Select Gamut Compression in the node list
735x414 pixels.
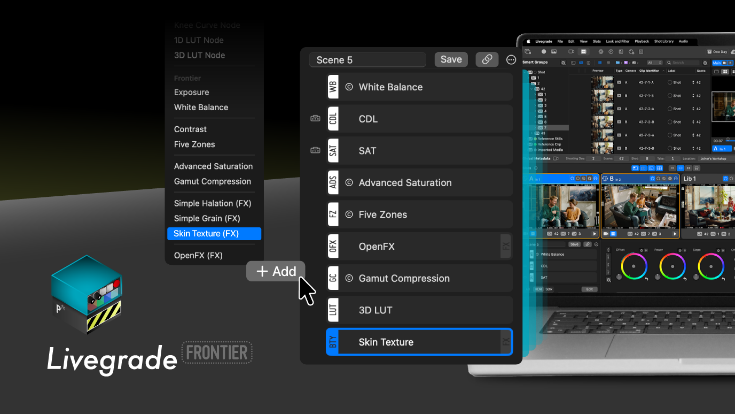[x=212, y=181]
